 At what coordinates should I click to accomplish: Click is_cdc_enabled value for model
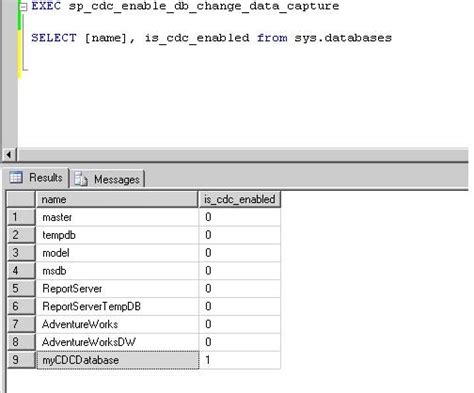[x=240, y=253]
